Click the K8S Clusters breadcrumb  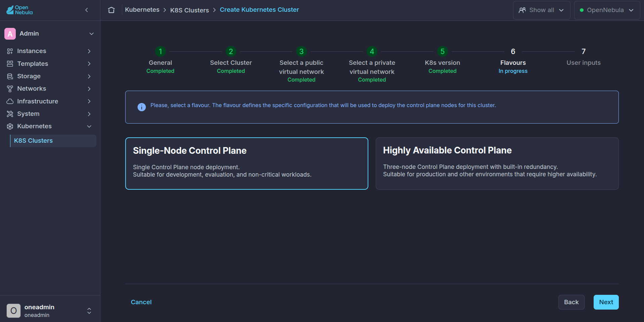(189, 10)
